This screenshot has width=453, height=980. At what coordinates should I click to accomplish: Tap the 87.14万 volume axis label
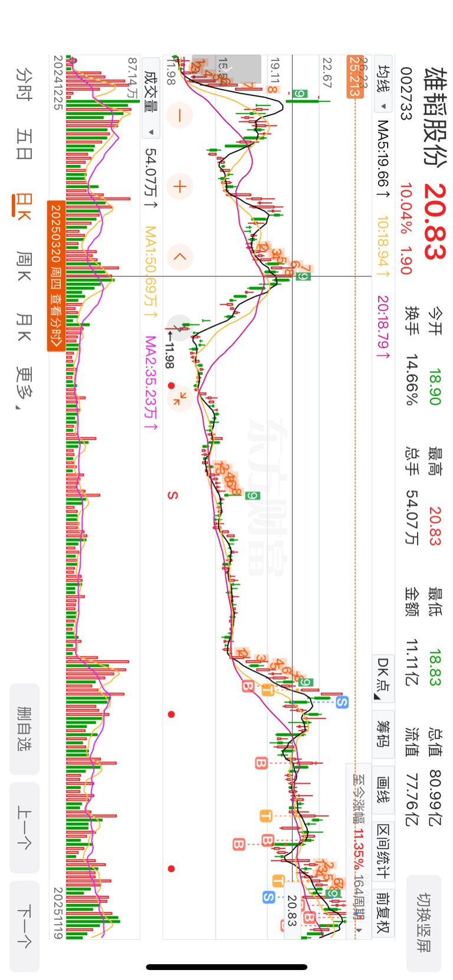coord(133,77)
